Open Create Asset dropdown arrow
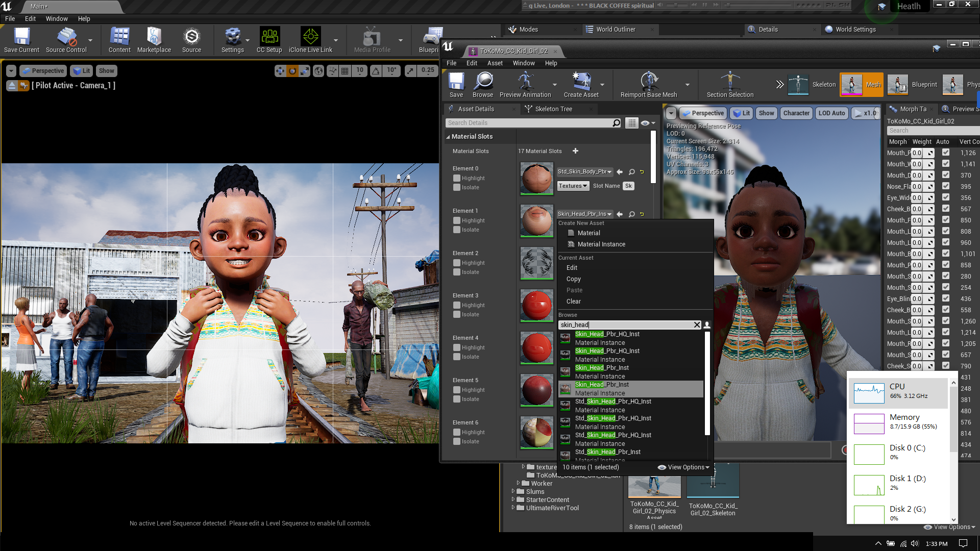The height and width of the screenshot is (551, 980). [x=602, y=85]
